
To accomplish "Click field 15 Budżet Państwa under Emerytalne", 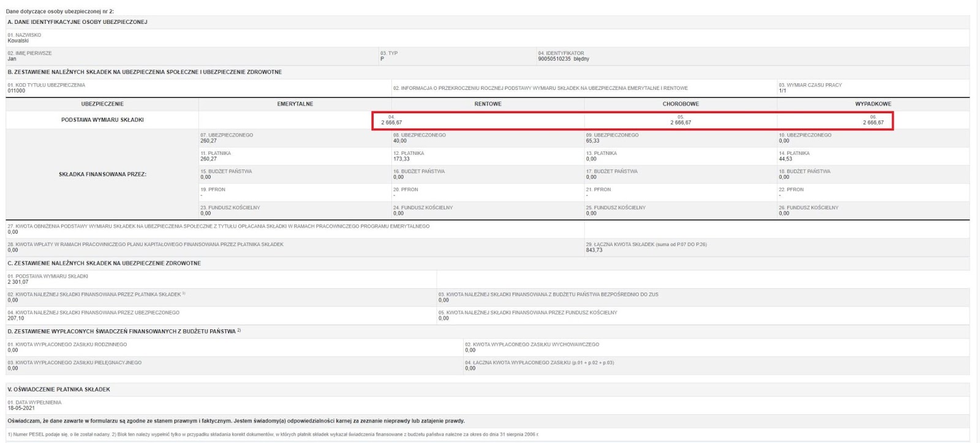I will (295, 174).
